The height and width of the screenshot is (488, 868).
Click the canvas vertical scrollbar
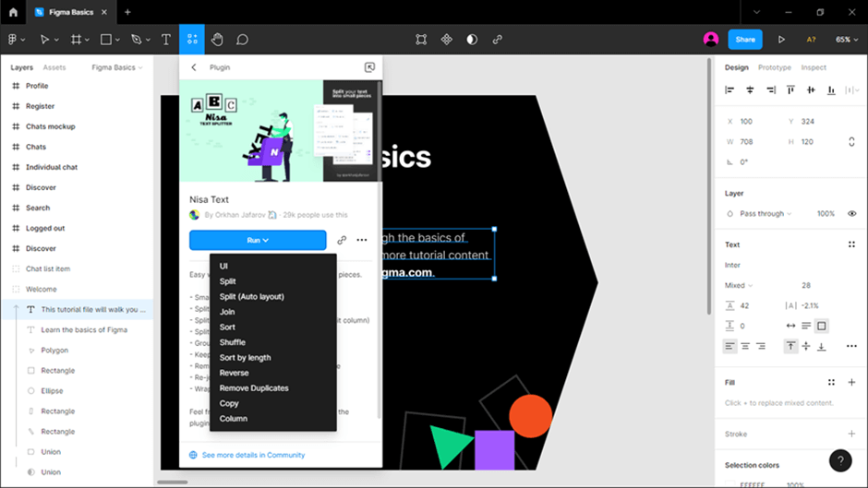click(x=708, y=187)
